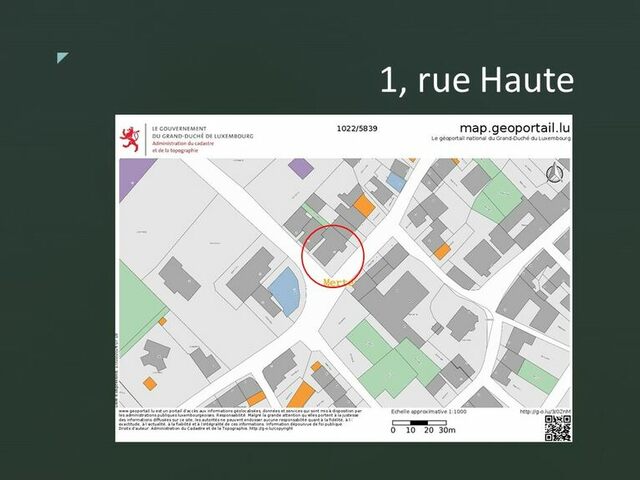The image size is (640, 480).
Task: Click the "Le Gouvernement du Grand-Duché" header text
Action: point(200,132)
